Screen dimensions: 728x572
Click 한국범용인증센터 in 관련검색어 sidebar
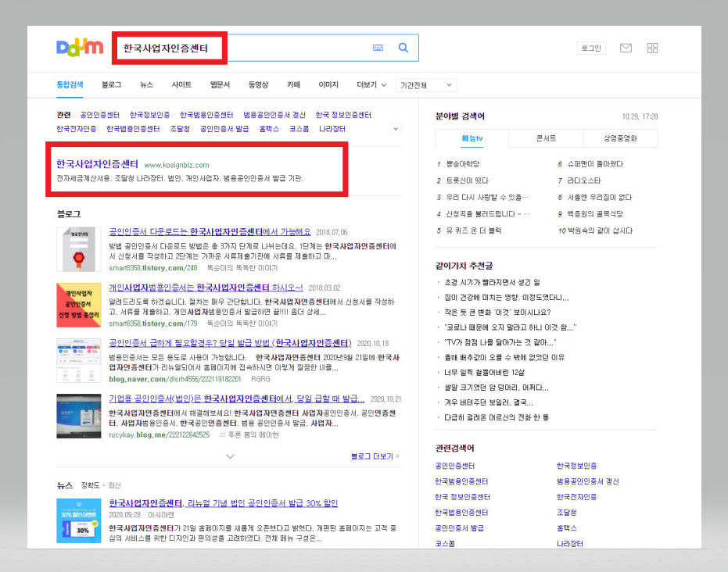pyautogui.click(x=461, y=481)
